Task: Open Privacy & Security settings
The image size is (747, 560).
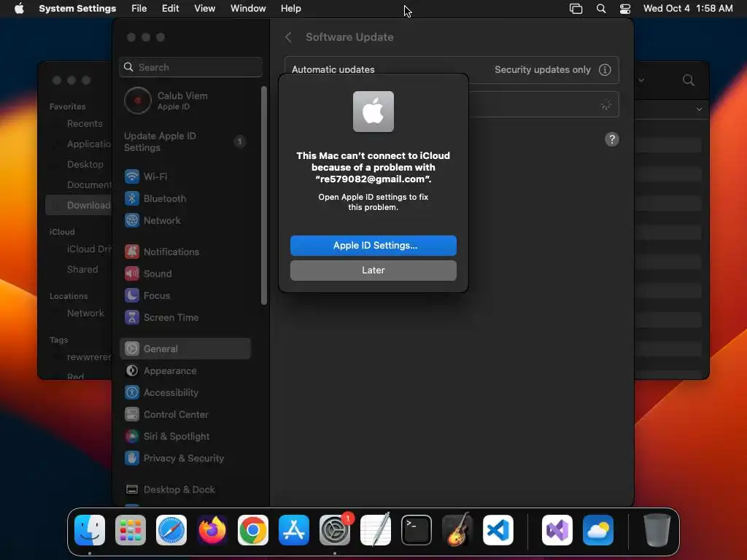Action: pyautogui.click(x=185, y=458)
